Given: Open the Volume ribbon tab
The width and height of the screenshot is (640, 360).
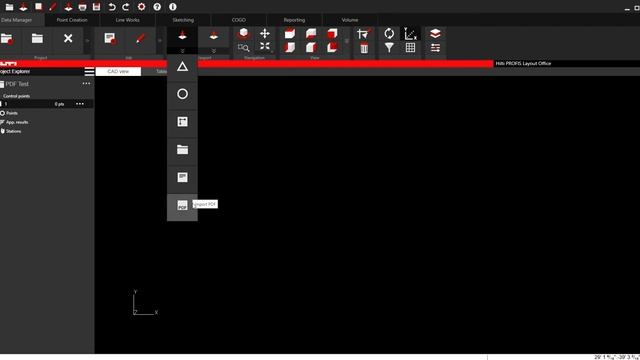Looking at the screenshot, I should (x=350, y=20).
